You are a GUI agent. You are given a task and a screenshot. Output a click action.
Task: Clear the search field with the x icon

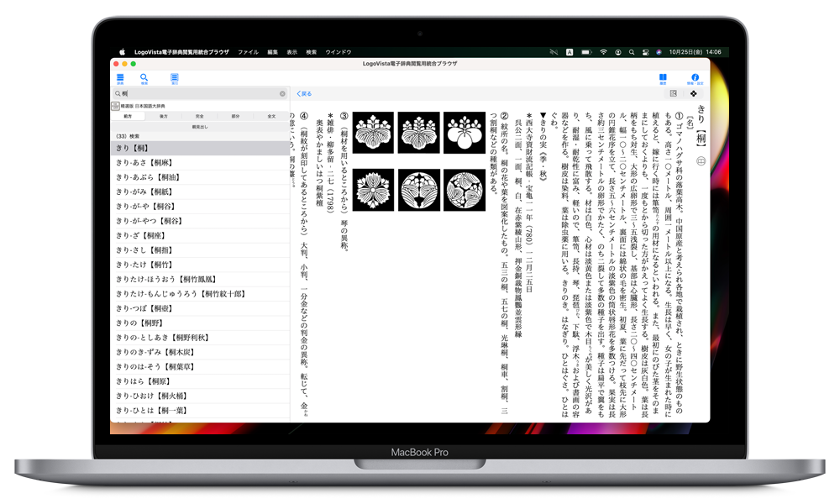coord(282,94)
